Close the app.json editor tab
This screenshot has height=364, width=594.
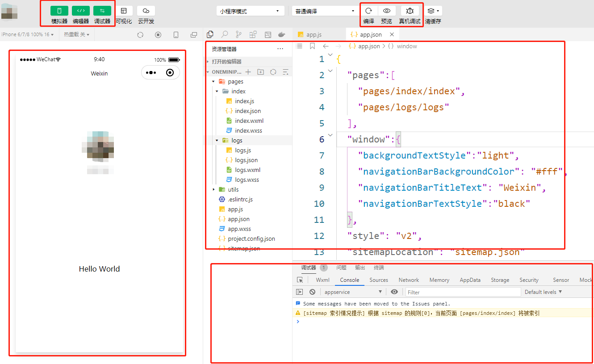tap(392, 34)
